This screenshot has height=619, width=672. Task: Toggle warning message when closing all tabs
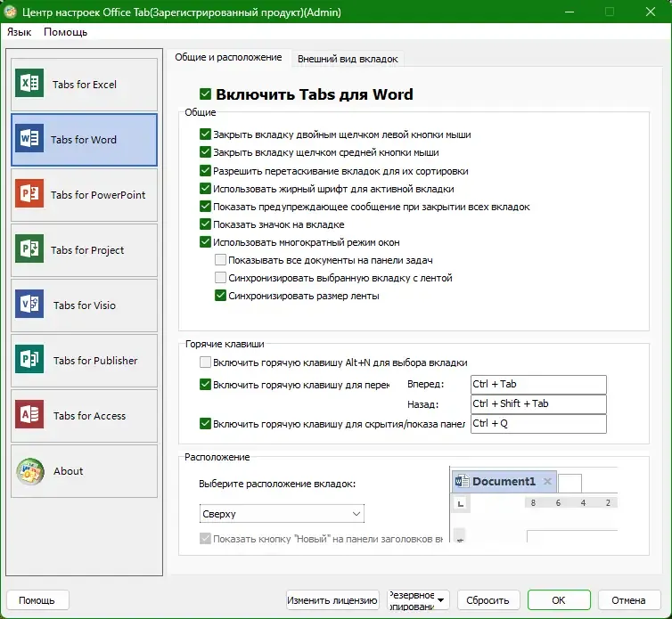pos(205,207)
